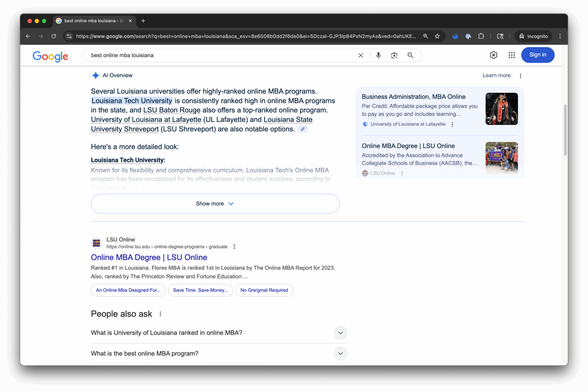Expand 'What is the best online MBA program?'
Screen dimensions: 588x392
(x=219, y=354)
